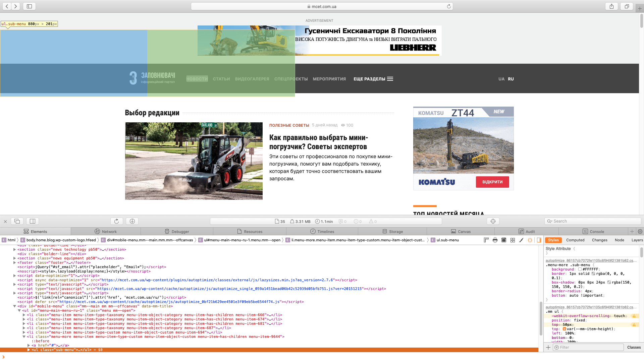Expand the selected ul class sub-menu node
The image size is (644, 362).
click(x=29, y=350)
